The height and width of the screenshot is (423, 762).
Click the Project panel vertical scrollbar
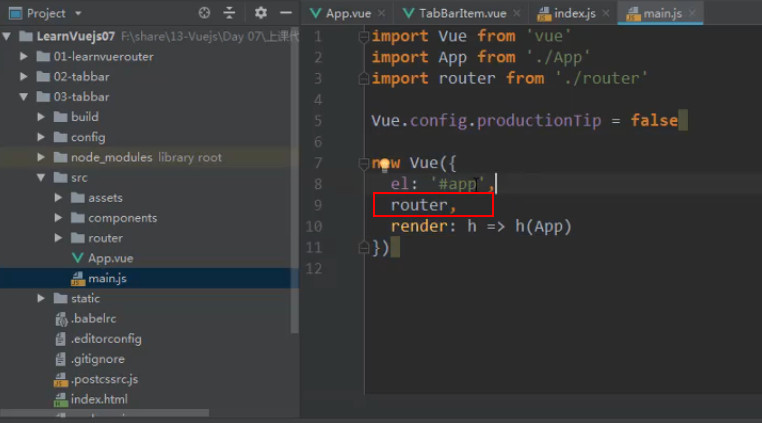[294, 180]
